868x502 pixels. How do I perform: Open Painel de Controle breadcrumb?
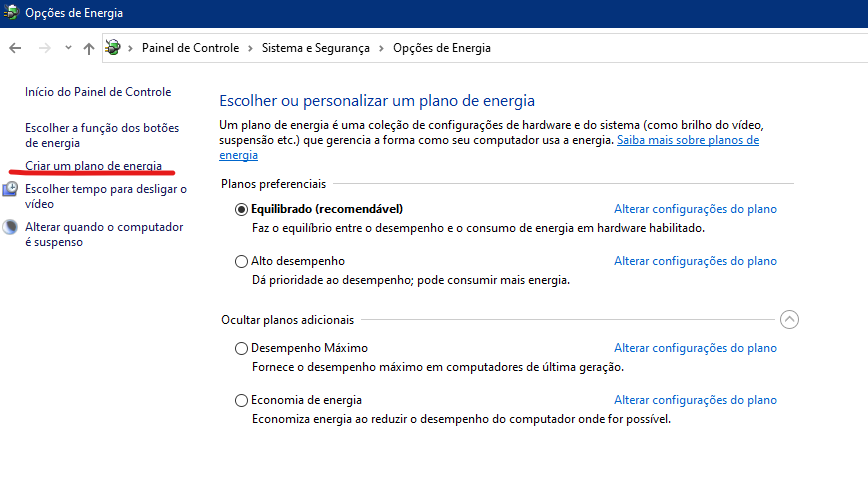tap(190, 48)
